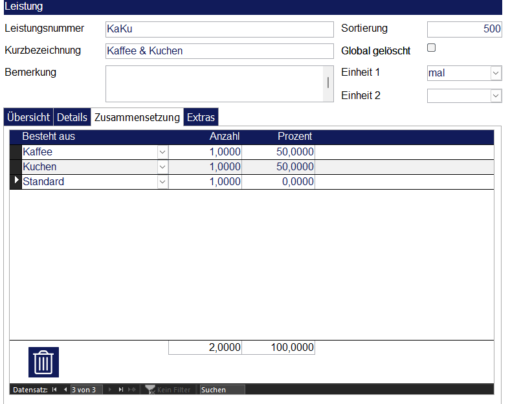532x404 pixels.
Task: Toggle the Global gelöscht checkbox
Action: [x=432, y=48]
